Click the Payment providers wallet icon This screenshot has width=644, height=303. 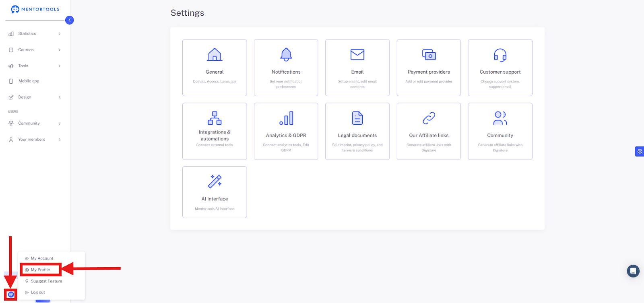429,55
